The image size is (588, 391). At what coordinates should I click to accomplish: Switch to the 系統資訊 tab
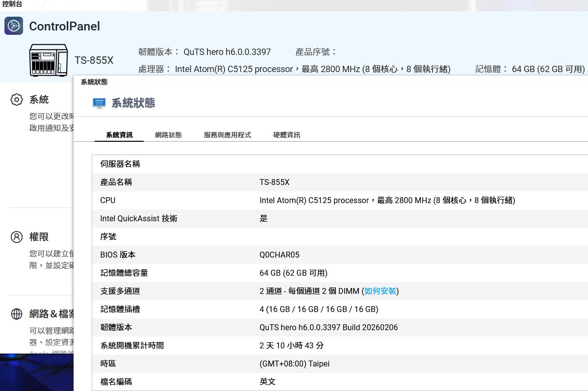pyautogui.click(x=119, y=135)
